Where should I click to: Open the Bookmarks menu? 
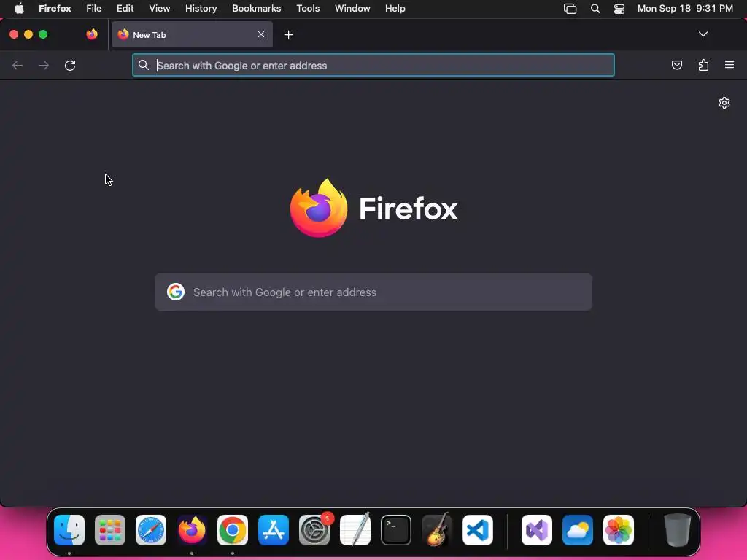tap(256, 9)
